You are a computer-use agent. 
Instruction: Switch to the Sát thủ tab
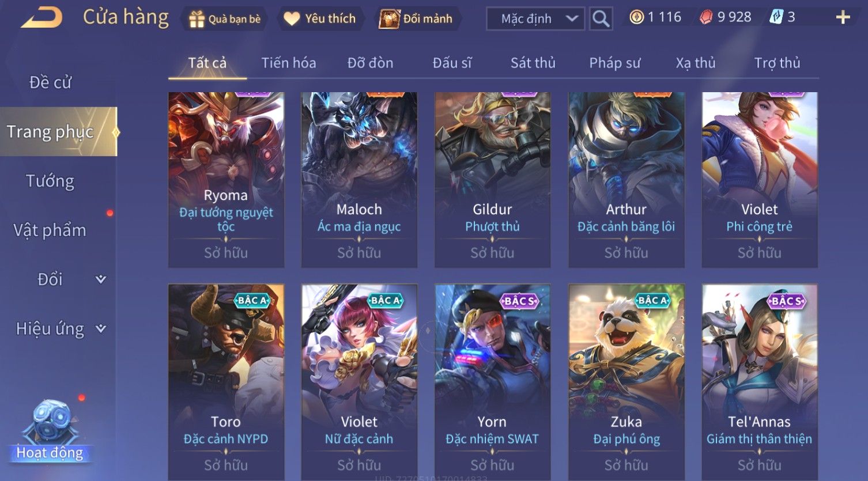coord(533,63)
